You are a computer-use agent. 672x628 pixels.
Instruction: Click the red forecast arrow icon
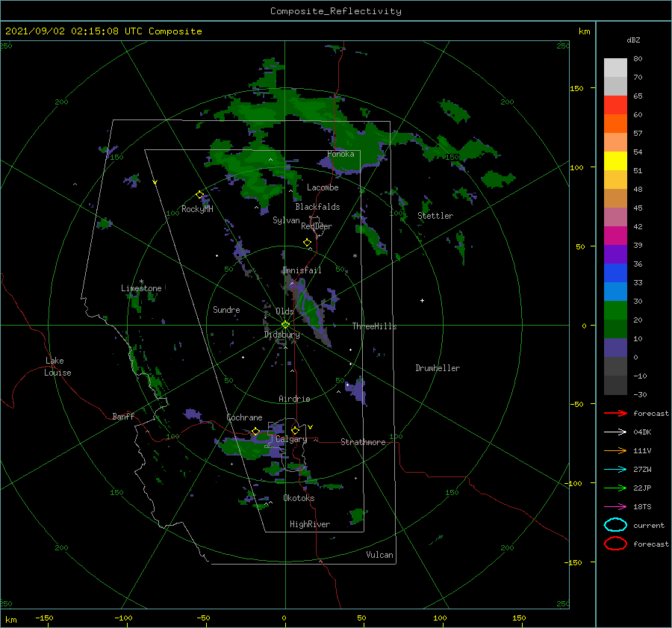tap(615, 413)
